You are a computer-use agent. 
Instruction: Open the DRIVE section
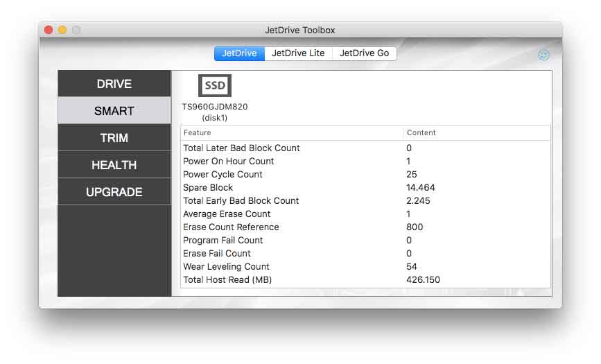114,84
